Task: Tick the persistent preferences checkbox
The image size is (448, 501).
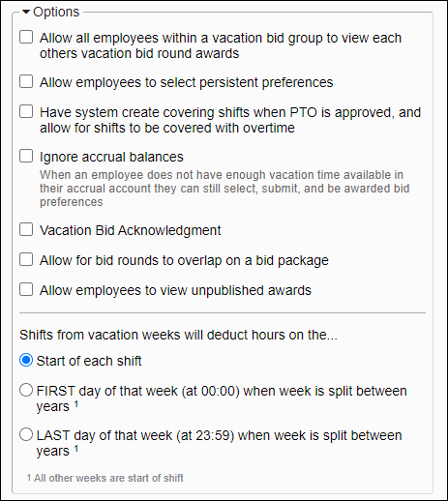Action: click(26, 81)
